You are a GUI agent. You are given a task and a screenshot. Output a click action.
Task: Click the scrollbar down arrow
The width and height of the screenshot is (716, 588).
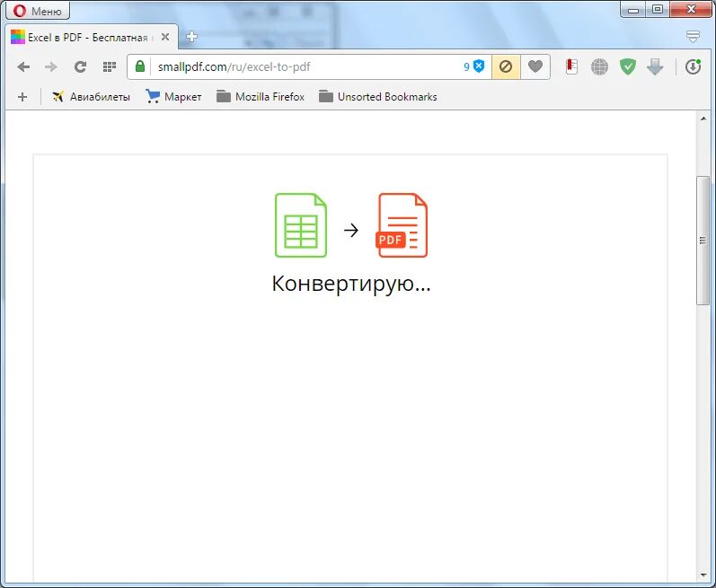click(x=703, y=575)
